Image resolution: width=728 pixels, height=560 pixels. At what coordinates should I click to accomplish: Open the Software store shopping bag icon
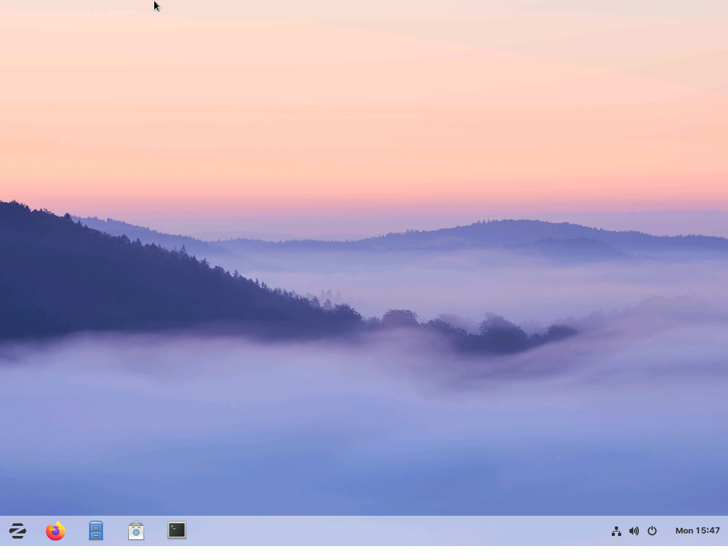pyautogui.click(x=136, y=531)
